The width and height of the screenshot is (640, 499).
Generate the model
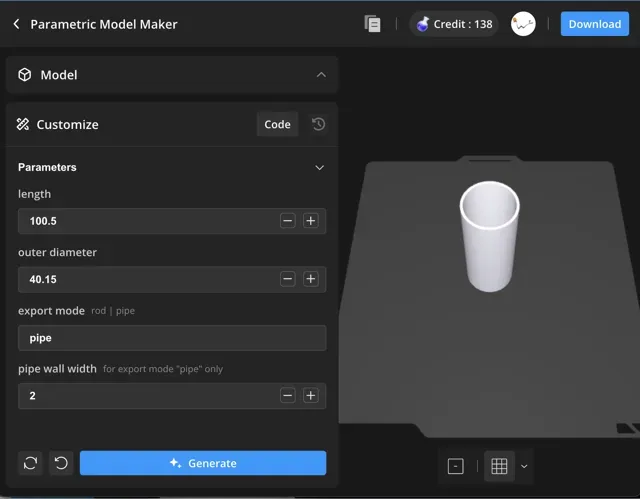click(203, 463)
